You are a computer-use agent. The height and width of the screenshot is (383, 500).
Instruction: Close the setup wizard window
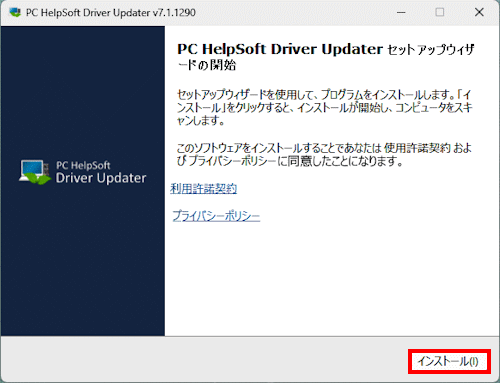click(x=479, y=13)
